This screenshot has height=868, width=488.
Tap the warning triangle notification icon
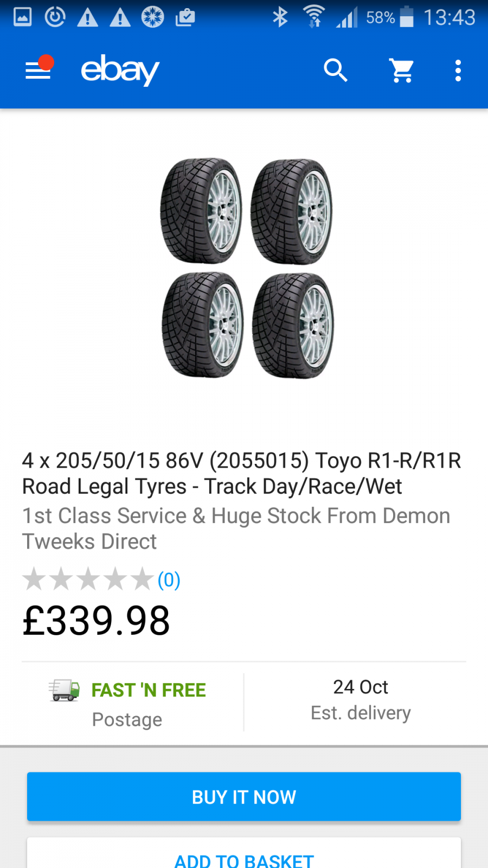point(87,18)
